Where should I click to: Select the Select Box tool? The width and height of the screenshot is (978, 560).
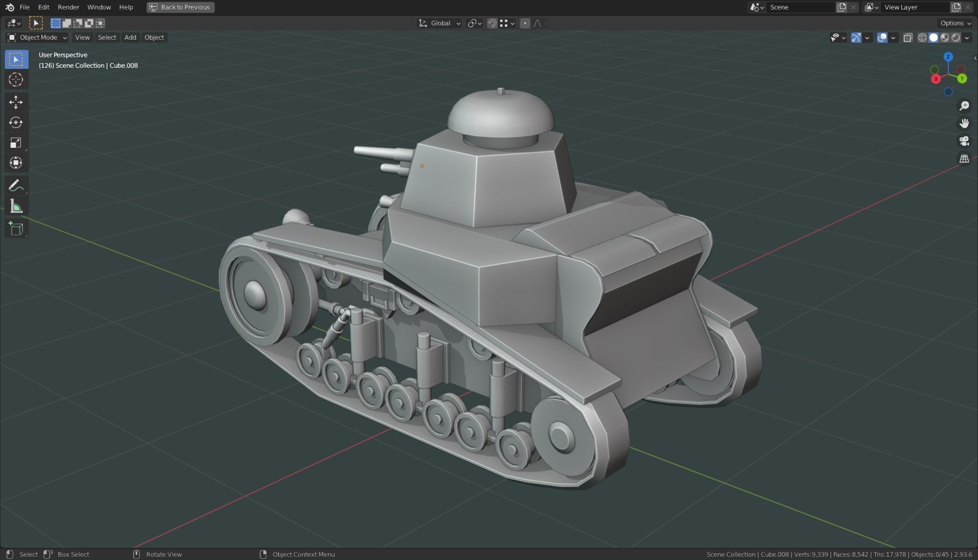(16, 59)
